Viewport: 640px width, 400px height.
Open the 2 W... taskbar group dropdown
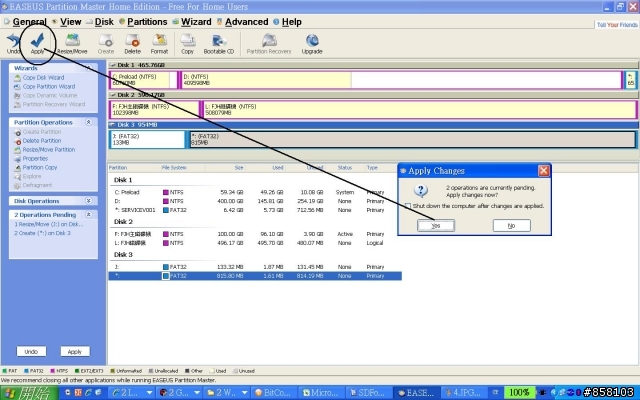click(x=244, y=393)
